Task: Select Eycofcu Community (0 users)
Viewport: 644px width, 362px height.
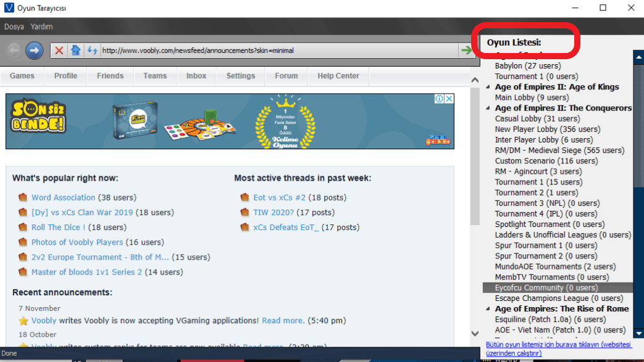Action: coord(558,288)
